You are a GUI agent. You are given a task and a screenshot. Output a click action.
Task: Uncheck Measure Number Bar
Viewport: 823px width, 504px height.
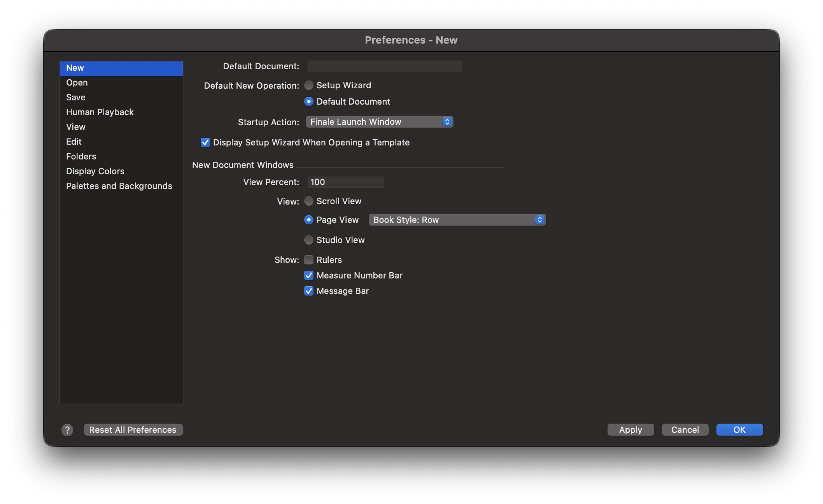coord(309,275)
